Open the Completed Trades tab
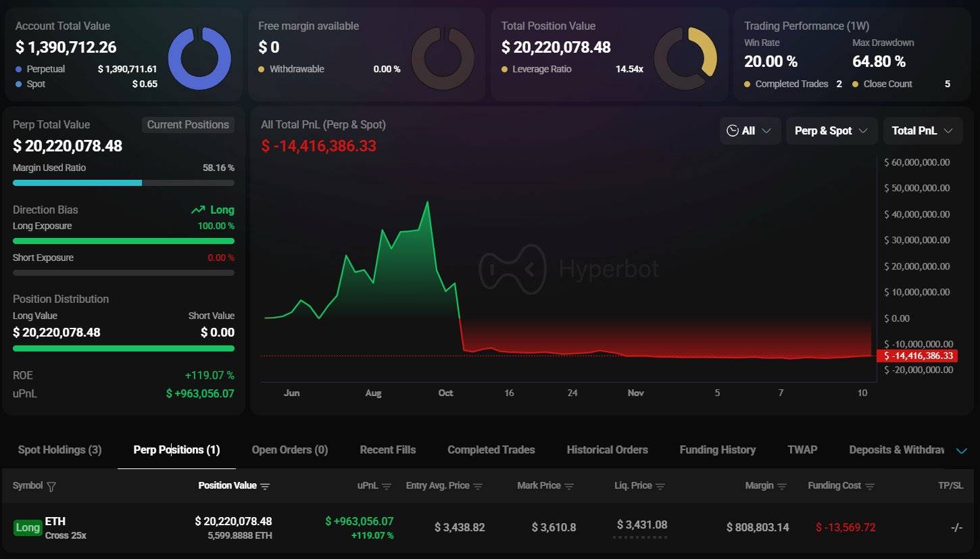 coord(491,449)
